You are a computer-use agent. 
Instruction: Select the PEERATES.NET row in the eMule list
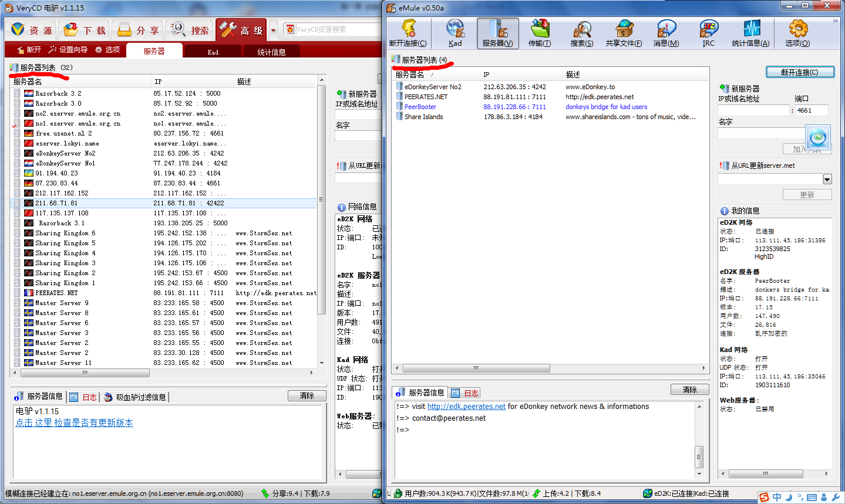[x=550, y=97]
